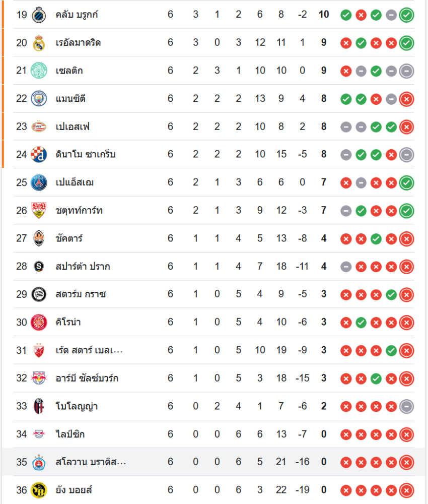Screen dimensions: 428x504
Task: Click the PSV Eindhoven crest
Action: (x=38, y=127)
